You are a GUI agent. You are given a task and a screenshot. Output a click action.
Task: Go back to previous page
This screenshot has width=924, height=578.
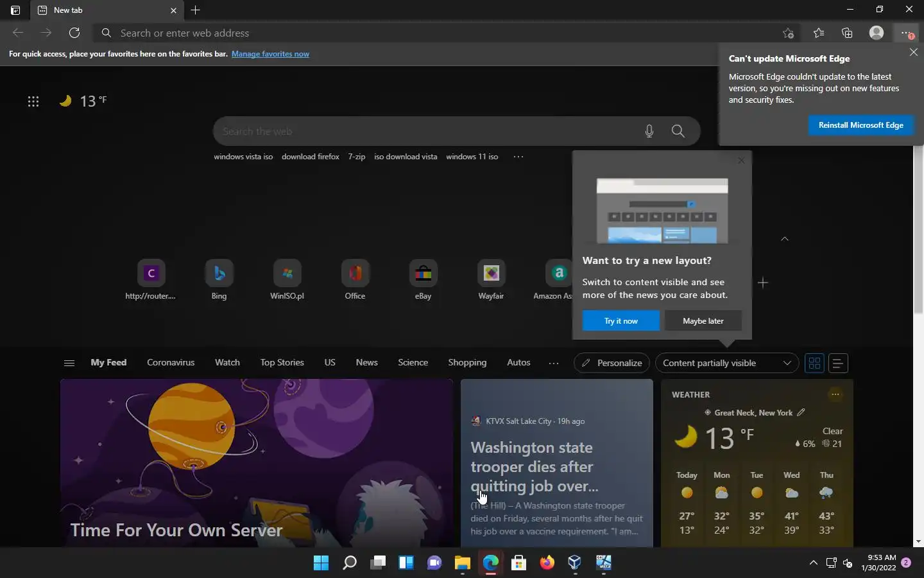coord(18,33)
